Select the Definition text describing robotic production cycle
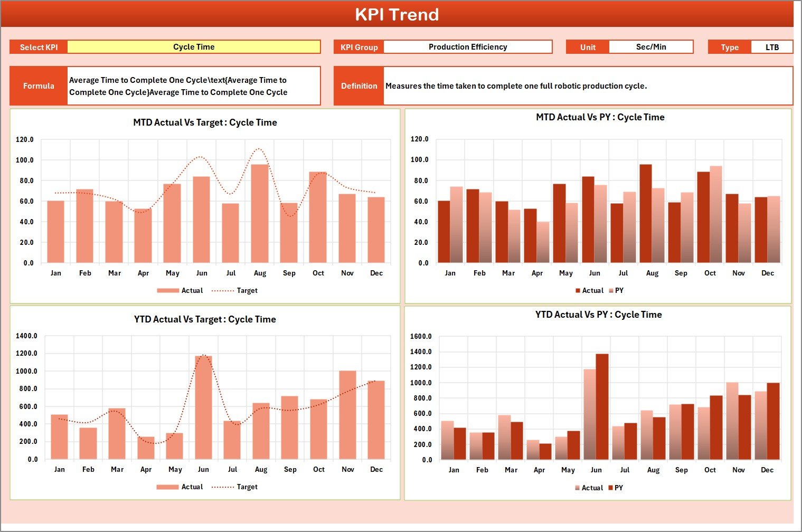 (x=515, y=85)
